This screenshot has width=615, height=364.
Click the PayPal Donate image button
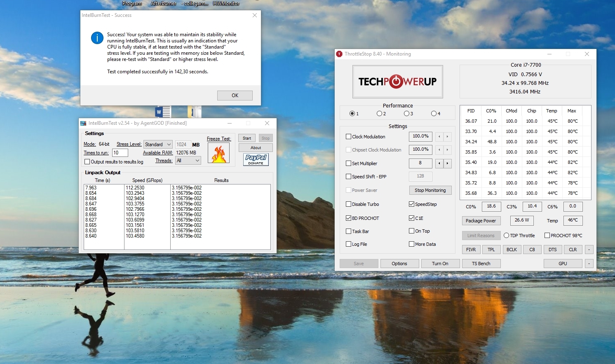click(256, 159)
